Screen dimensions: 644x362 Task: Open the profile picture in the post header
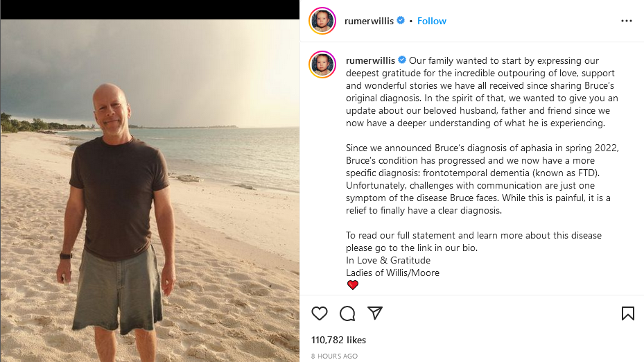click(322, 21)
